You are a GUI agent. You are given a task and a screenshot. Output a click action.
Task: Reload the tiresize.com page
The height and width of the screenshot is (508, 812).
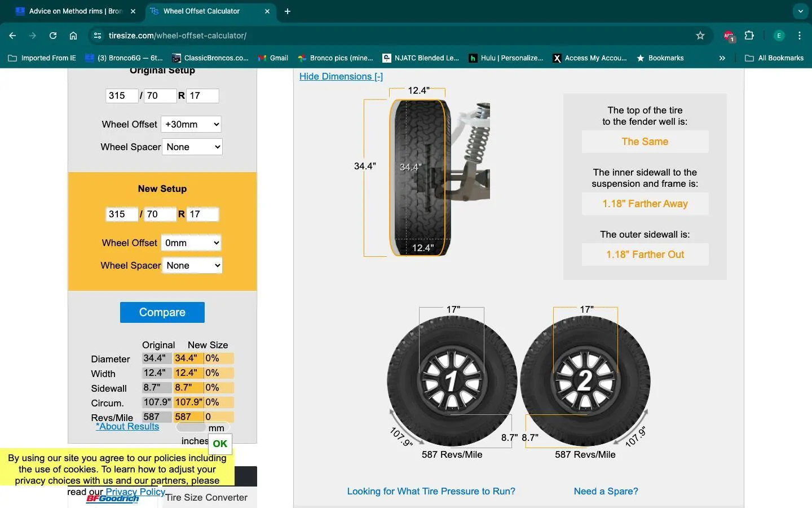(x=53, y=36)
